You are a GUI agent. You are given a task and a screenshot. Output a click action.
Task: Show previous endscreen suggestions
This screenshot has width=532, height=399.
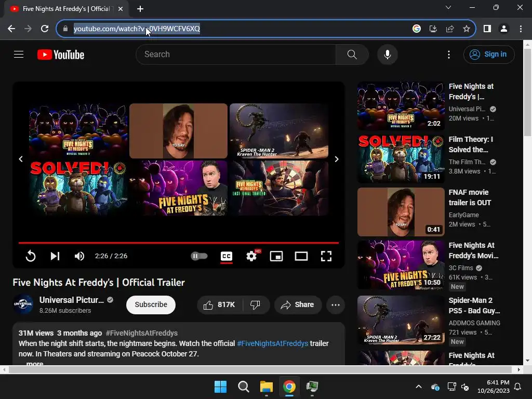(x=21, y=159)
